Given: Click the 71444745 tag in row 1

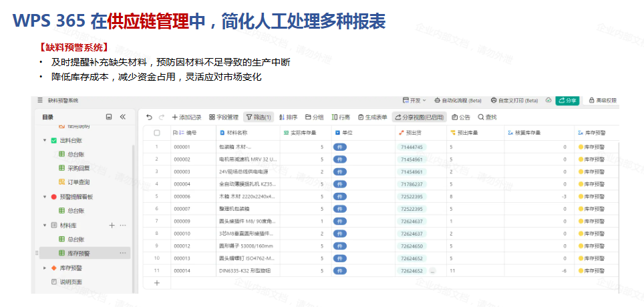Looking at the screenshot, I should 412,147.
